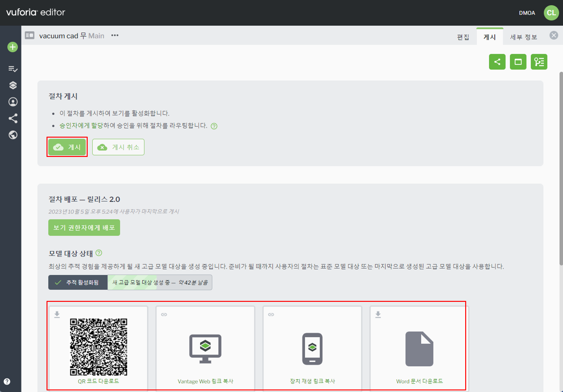Open the 승인자에게 할당 link
The width and height of the screenshot is (563, 392).
tap(81, 126)
